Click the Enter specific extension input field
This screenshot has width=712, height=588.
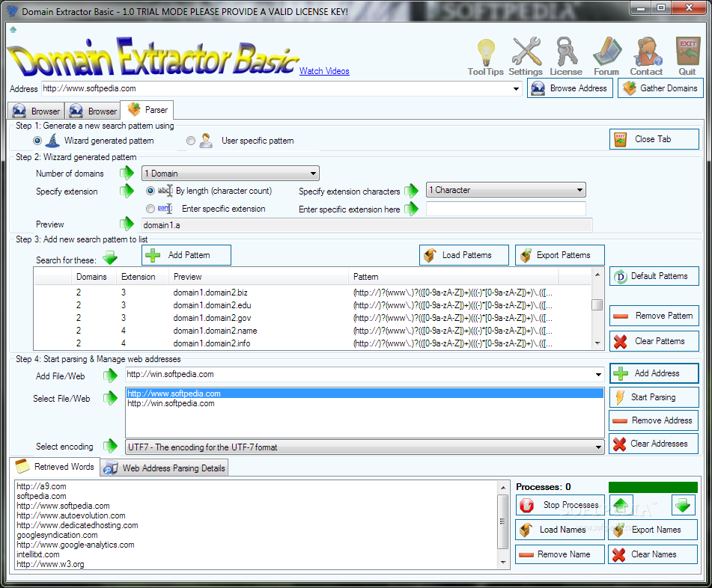506,209
